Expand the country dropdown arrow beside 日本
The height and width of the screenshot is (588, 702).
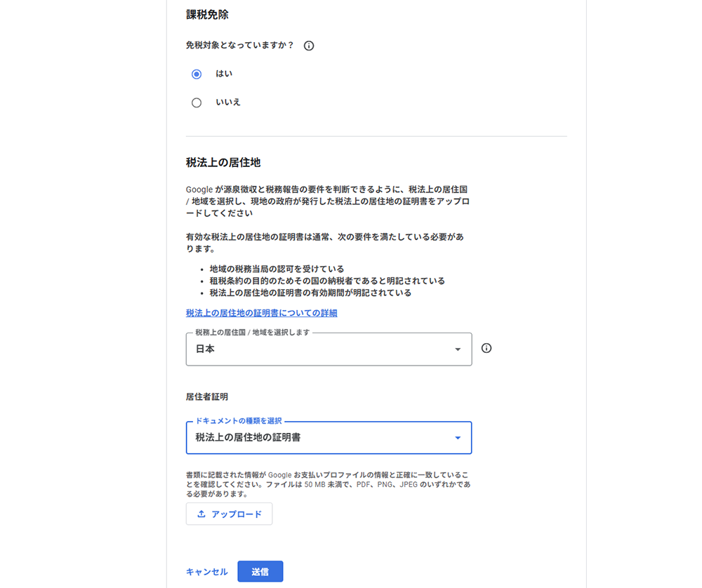tap(458, 349)
